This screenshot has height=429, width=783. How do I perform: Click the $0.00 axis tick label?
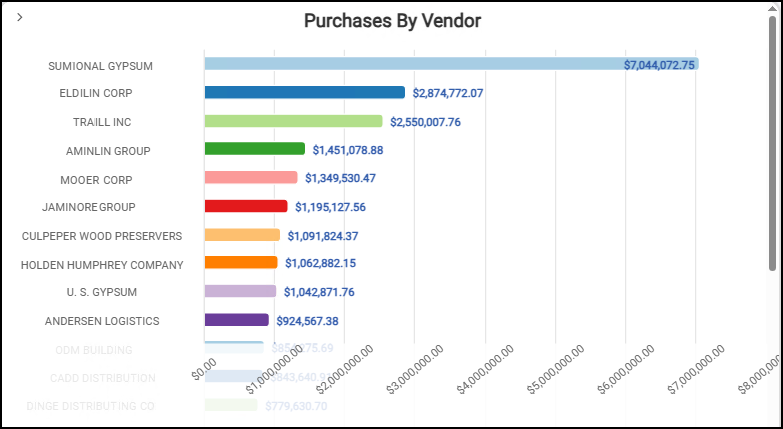coord(204,369)
